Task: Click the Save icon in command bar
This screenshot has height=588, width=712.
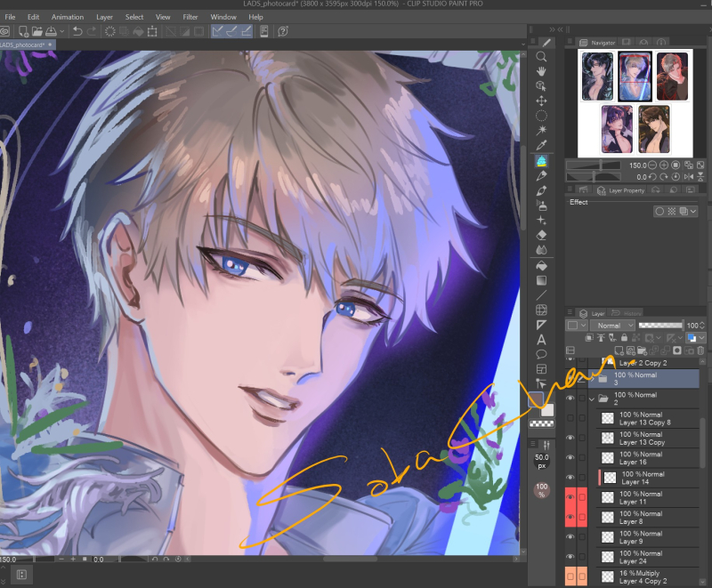Action: click(51, 31)
